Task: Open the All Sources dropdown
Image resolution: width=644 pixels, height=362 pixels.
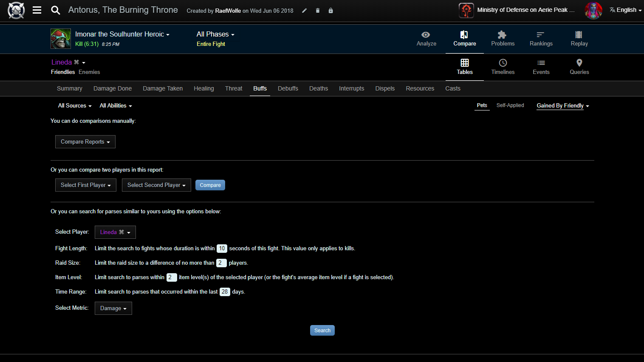Action: pyautogui.click(x=75, y=105)
